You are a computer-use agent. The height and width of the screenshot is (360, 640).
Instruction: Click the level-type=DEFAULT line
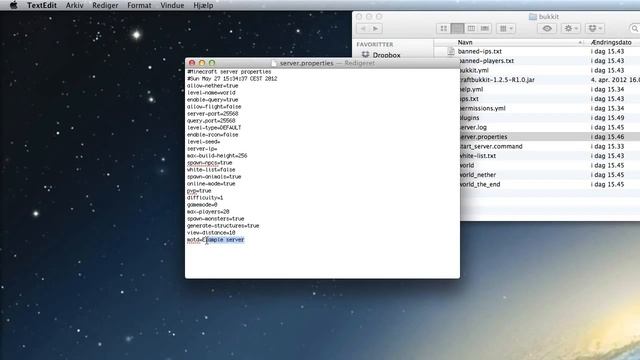tap(214, 128)
